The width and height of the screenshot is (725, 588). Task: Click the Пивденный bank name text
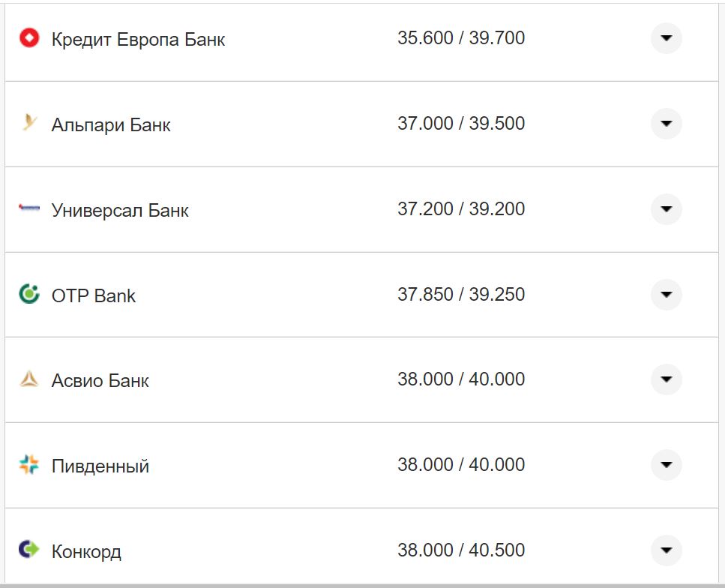(100, 466)
